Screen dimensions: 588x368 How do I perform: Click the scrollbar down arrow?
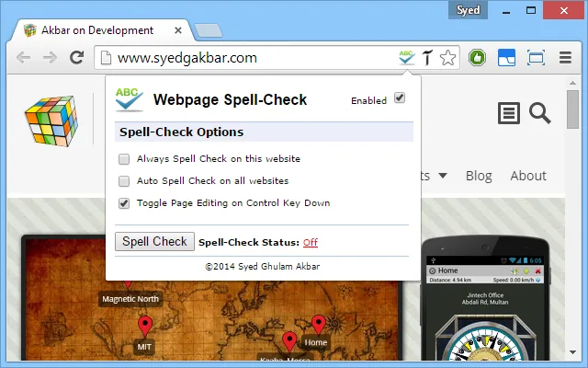572,352
